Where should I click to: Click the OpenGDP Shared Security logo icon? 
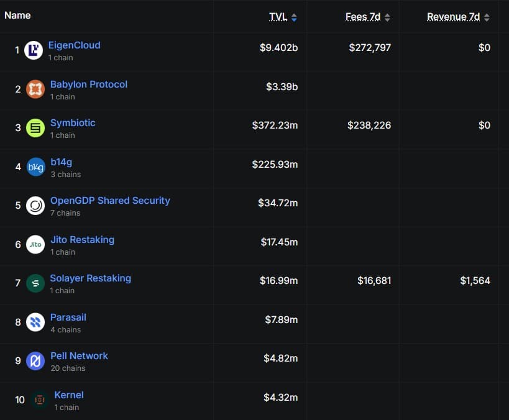pyautogui.click(x=35, y=206)
